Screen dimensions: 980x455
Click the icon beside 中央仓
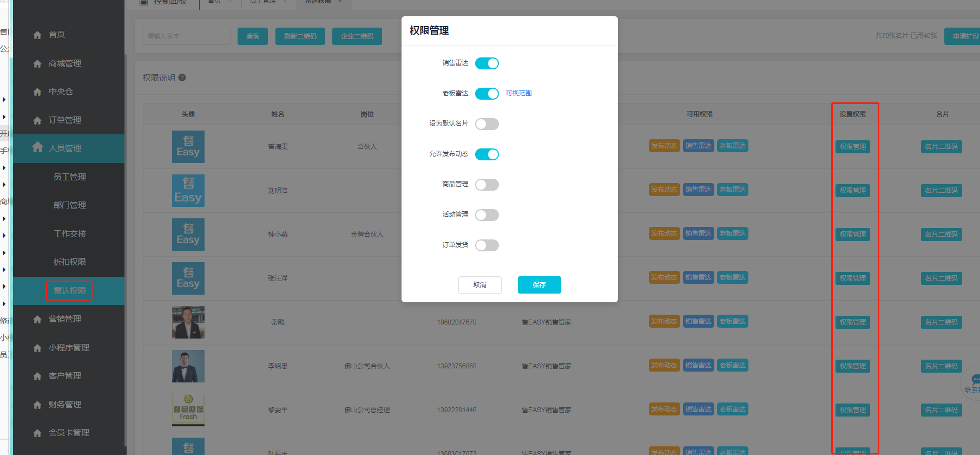click(37, 92)
